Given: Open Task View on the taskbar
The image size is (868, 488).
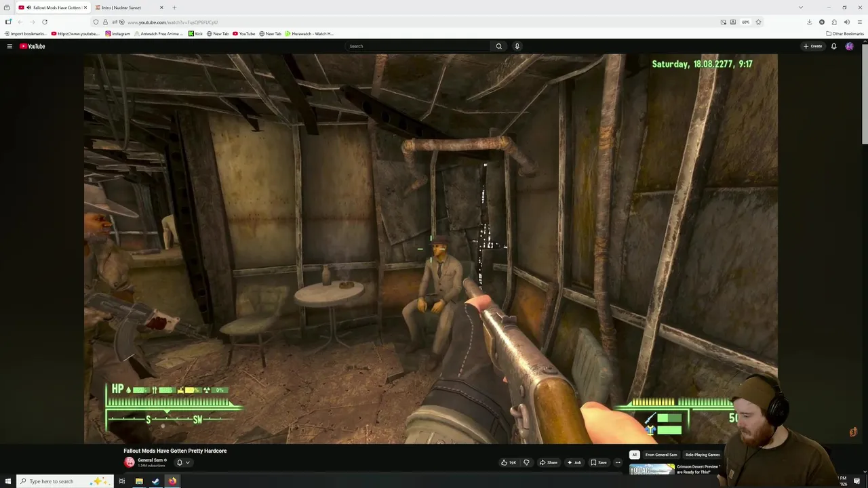Looking at the screenshot, I should [122, 481].
